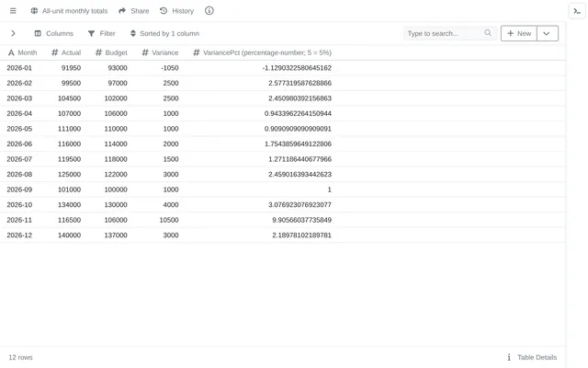Select Budget value 93000
Image resolution: width=588 pixels, height=368 pixels.
pyautogui.click(x=118, y=68)
